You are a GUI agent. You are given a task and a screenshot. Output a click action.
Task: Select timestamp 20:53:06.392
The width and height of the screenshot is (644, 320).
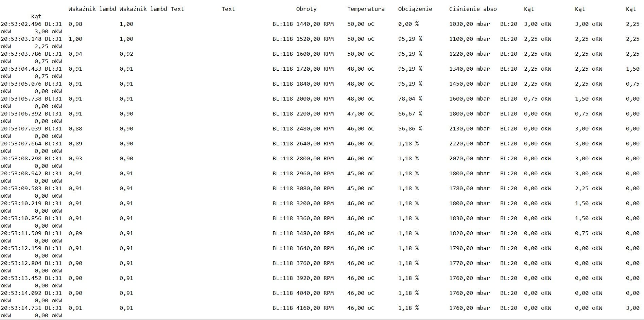[21, 114]
